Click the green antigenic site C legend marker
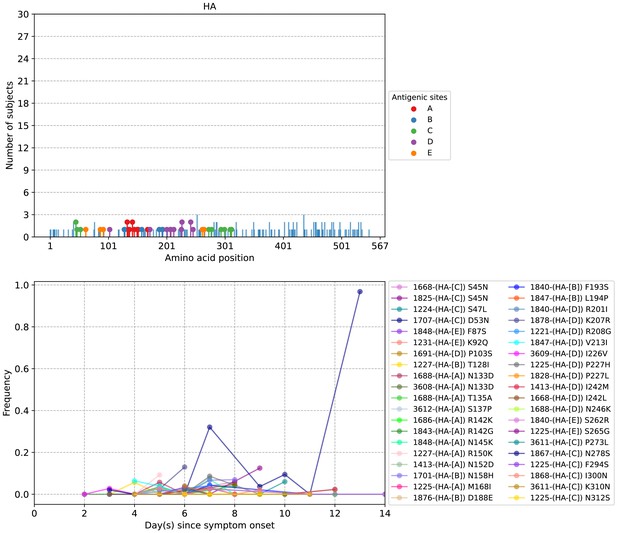This screenshot has height=533, width=617. coord(414,131)
